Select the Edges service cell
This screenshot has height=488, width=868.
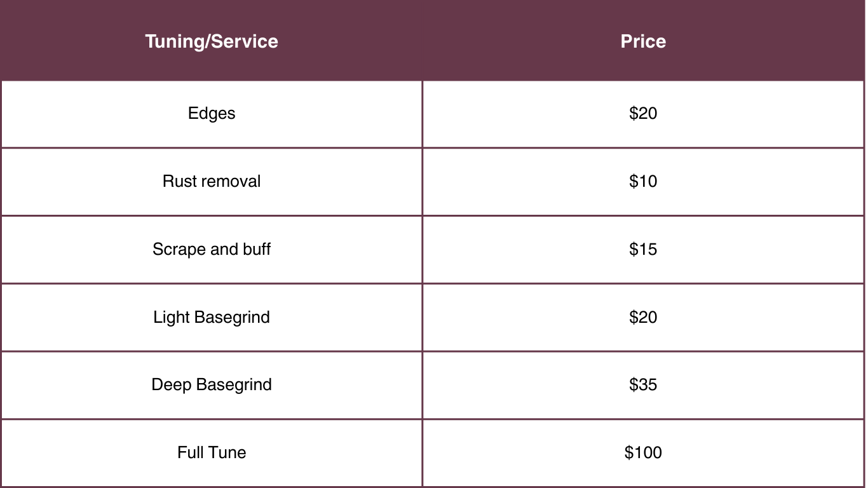tap(212, 114)
